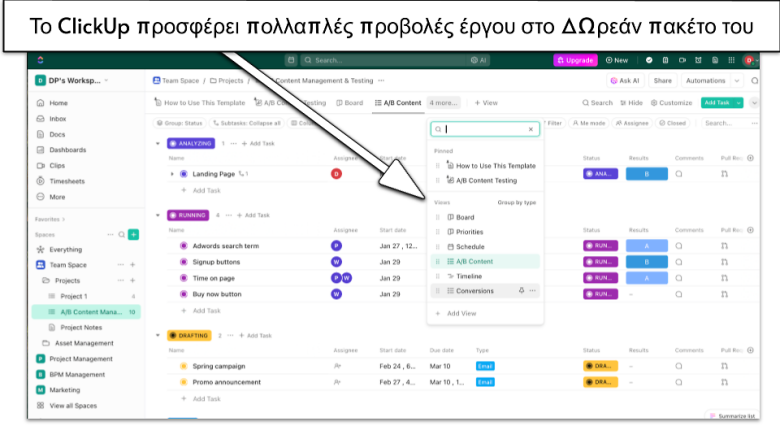This screenshot has height=439, width=780.
Task: Toggle Me mode filter
Action: pyautogui.click(x=589, y=123)
